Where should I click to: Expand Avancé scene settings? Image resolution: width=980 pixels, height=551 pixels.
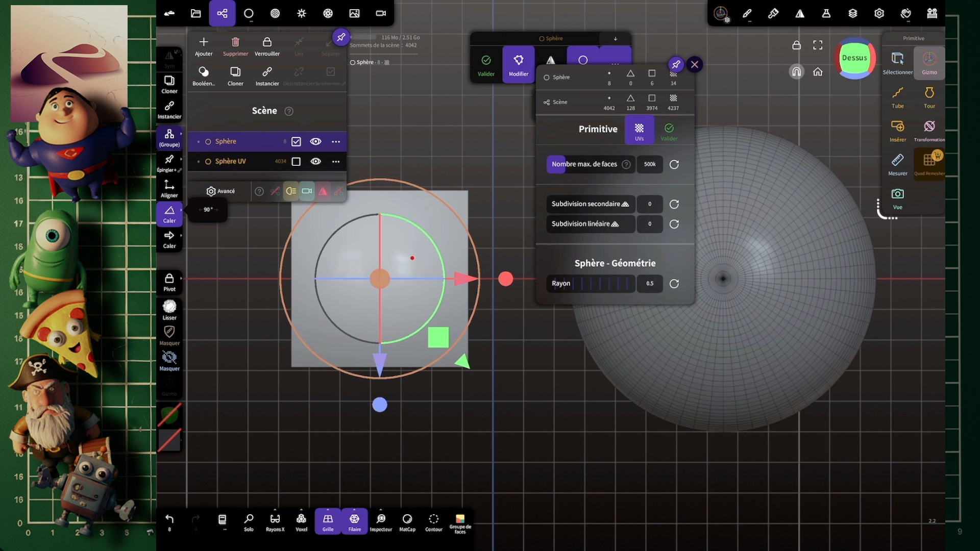pos(220,191)
